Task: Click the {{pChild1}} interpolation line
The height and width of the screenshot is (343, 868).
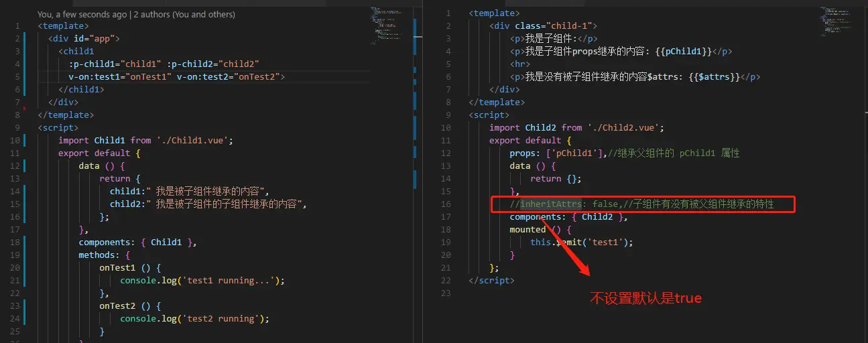Action: click(x=620, y=52)
